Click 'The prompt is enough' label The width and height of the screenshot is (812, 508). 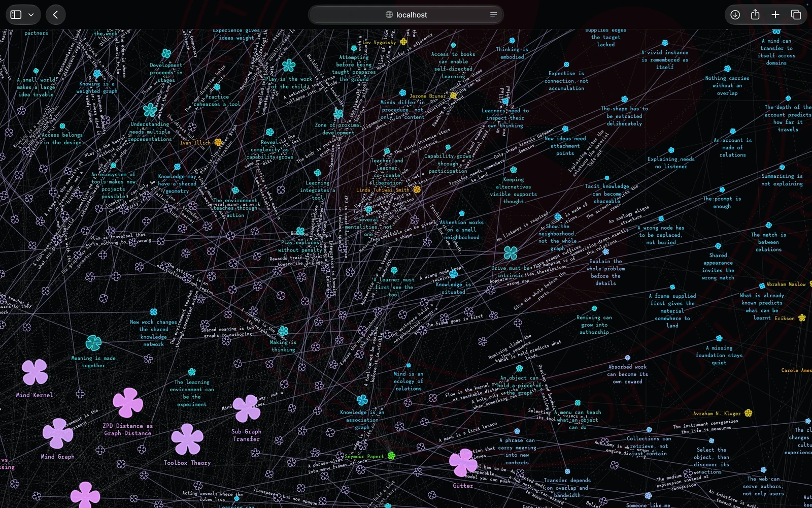click(x=722, y=202)
